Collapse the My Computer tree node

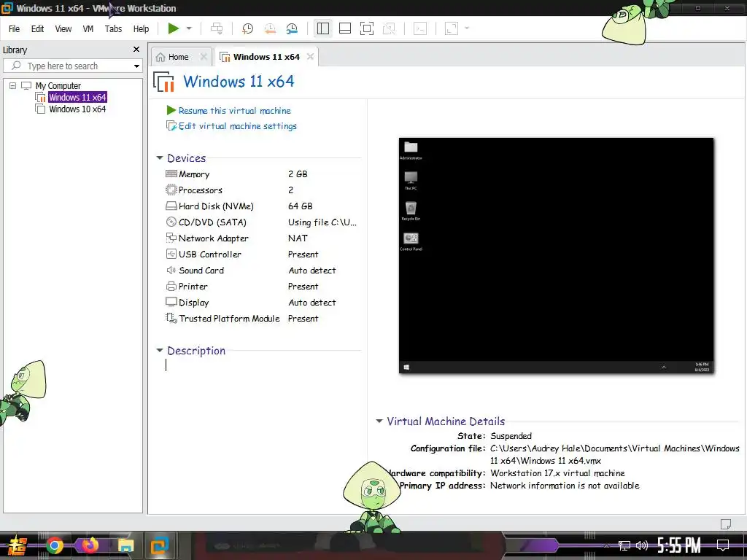13,86
